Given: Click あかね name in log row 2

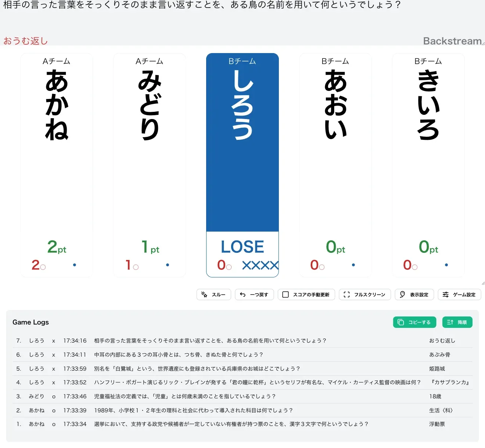Looking at the screenshot, I should tap(37, 410).
